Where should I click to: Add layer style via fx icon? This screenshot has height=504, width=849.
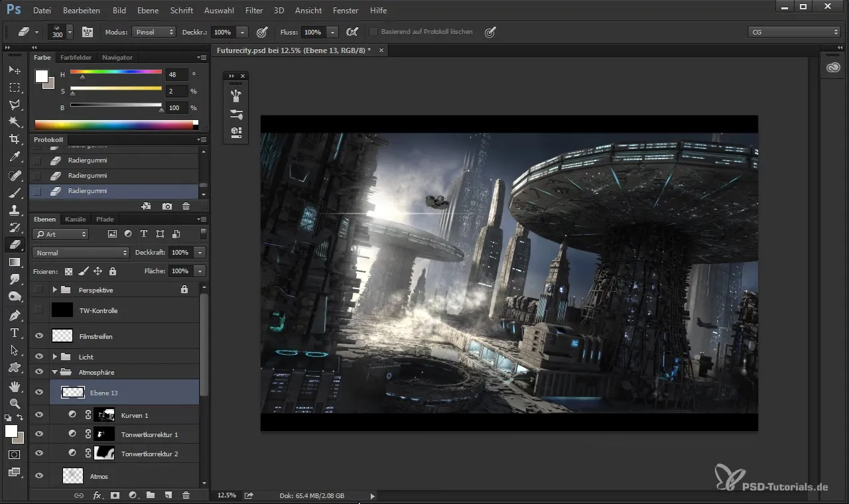(97, 495)
